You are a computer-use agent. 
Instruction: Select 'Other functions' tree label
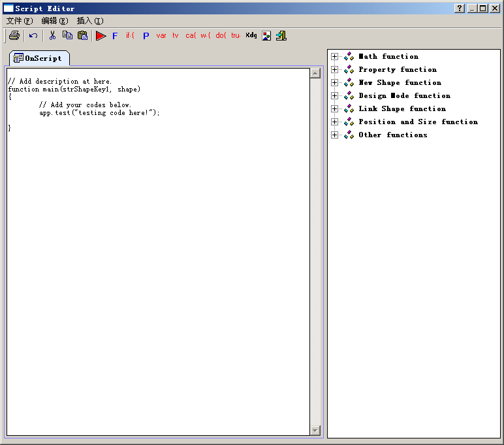[x=393, y=135]
